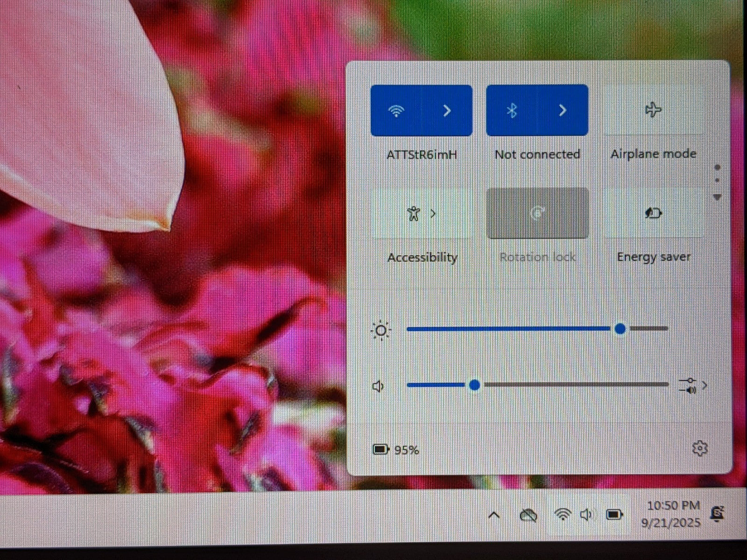Viewport: 747px width, 560px height.
Task: Open sound output device selector
Action: click(x=693, y=385)
